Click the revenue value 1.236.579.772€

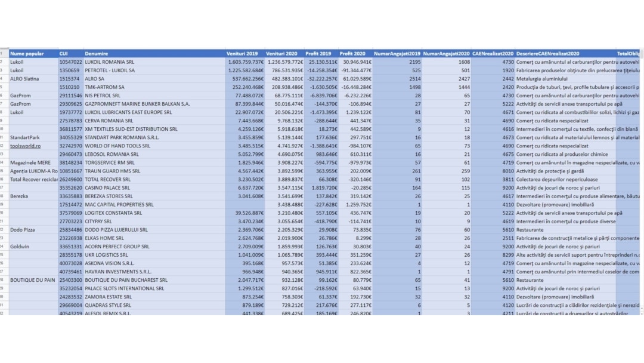[x=285, y=62]
